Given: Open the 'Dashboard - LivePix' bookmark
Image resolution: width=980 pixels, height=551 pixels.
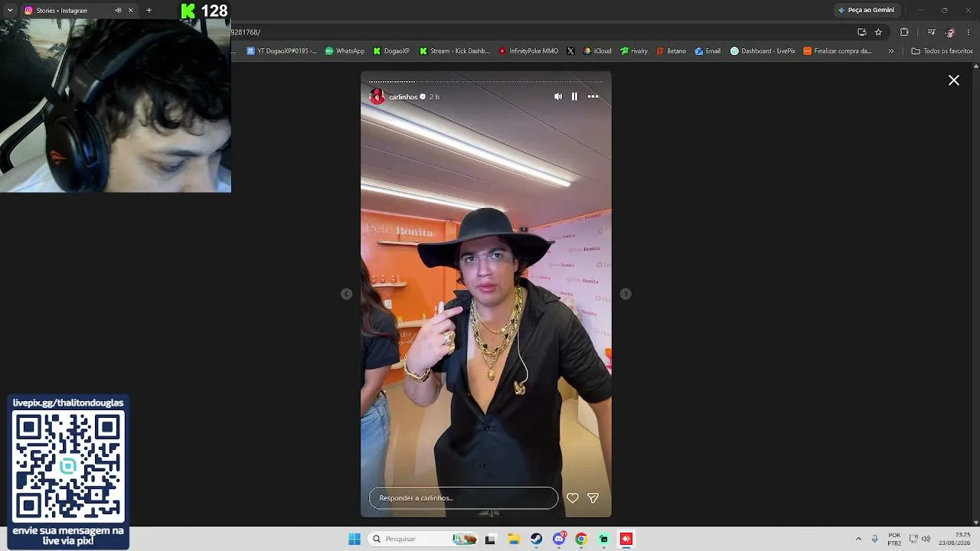Looking at the screenshot, I should click(x=763, y=51).
